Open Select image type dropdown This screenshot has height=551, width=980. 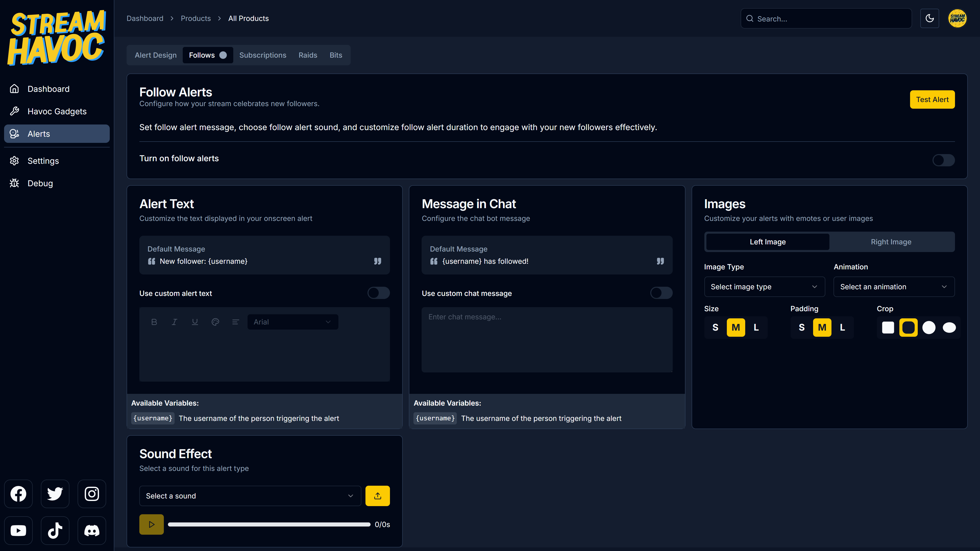pos(764,287)
